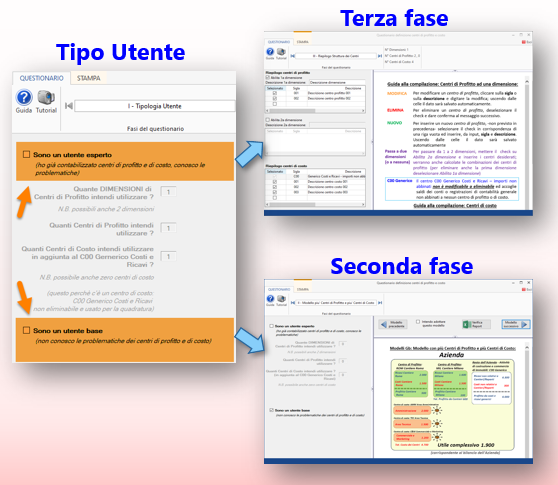Check 'Sono un utente base' box
Screen dimensions: 558x485
pyautogui.click(x=26, y=330)
